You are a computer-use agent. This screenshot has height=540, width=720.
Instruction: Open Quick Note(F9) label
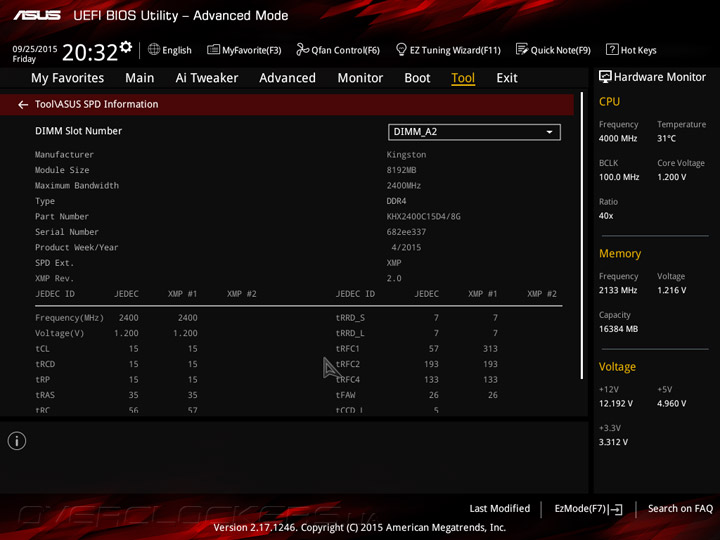click(x=561, y=50)
